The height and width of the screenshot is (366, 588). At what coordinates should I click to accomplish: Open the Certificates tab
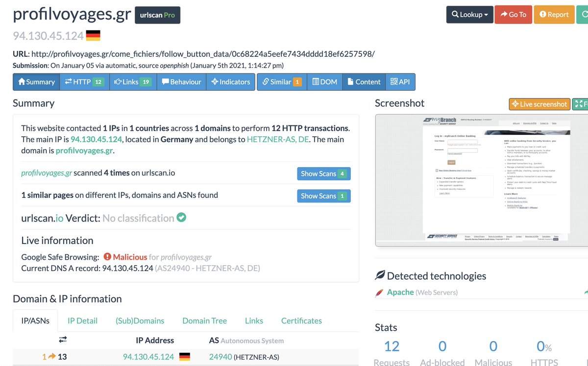(301, 320)
